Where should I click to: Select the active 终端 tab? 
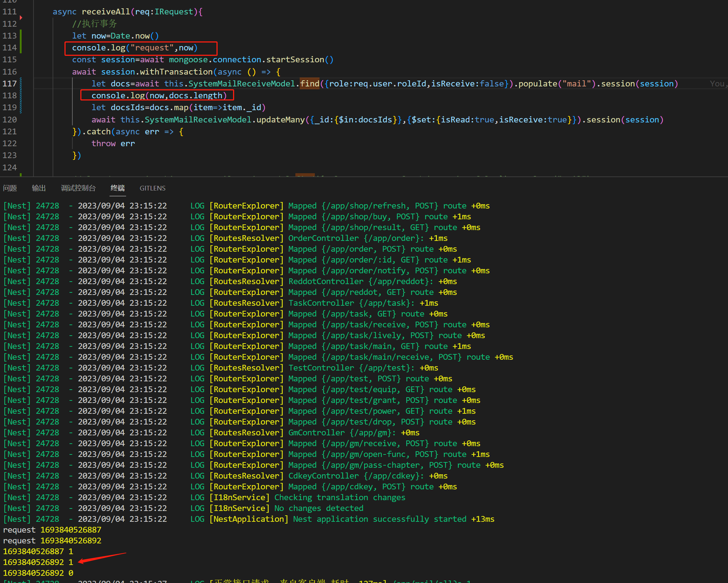117,188
